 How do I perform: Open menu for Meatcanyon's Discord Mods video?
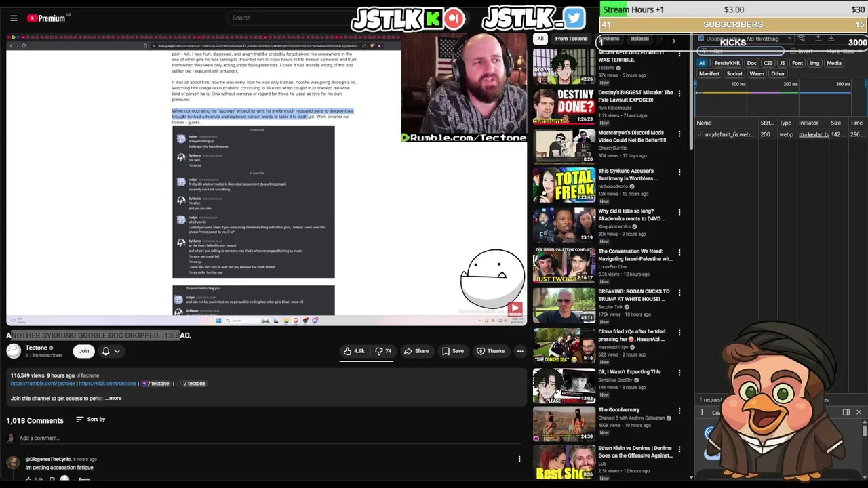pos(679,132)
